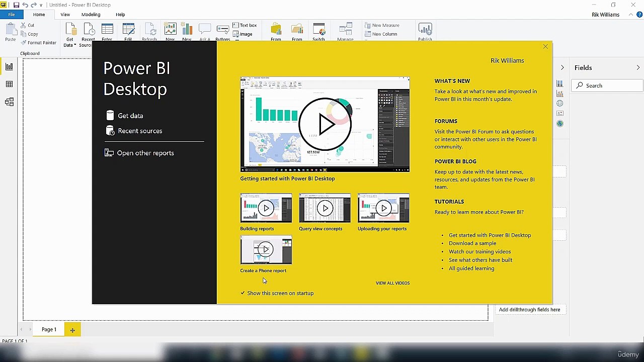Image resolution: width=644 pixels, height=362 pixels.
Task: Click Get data on the splash screen
Action: click(x=125, y=116)
